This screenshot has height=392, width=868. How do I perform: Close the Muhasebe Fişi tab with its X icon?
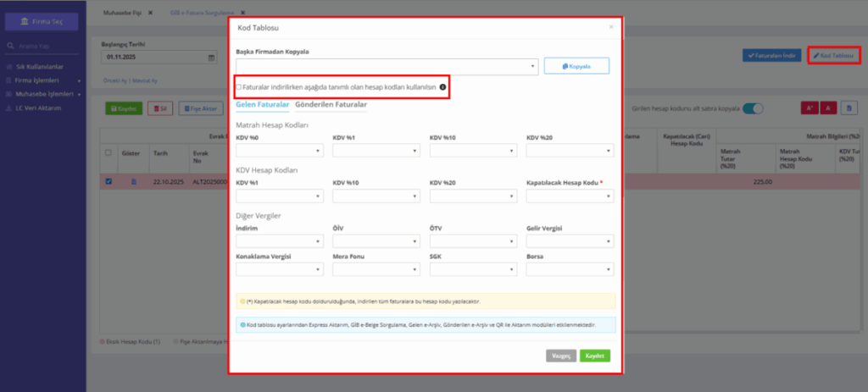(150, 12)
